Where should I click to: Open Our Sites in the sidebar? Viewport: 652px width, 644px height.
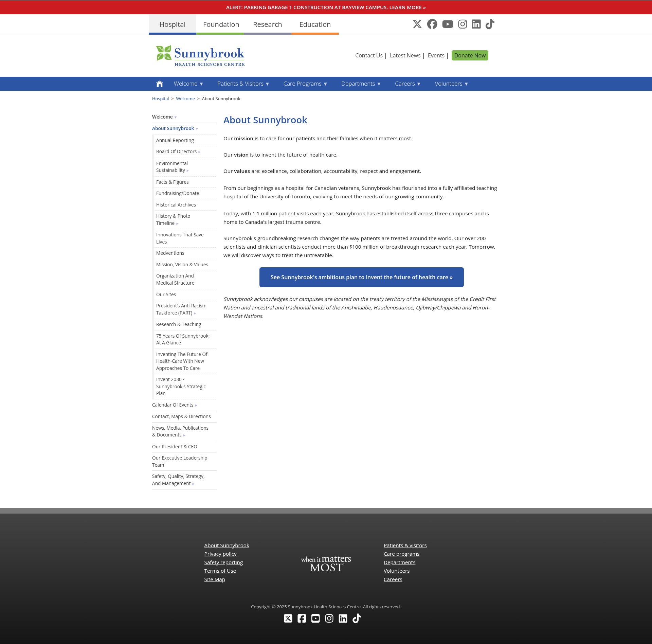tap(166, 294)
